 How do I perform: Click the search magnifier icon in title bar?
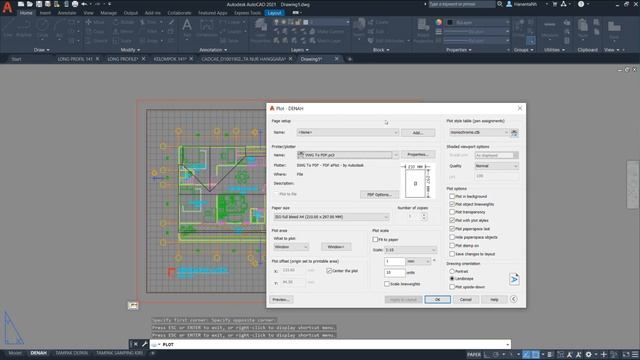(500, 4)
